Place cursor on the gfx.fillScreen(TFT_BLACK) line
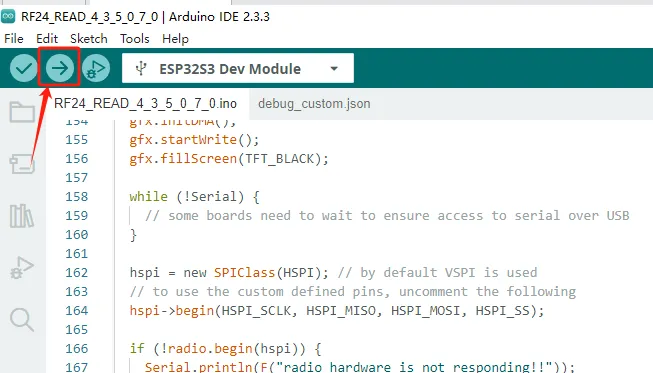The image size is (653, 373). [x=229, y=159]
